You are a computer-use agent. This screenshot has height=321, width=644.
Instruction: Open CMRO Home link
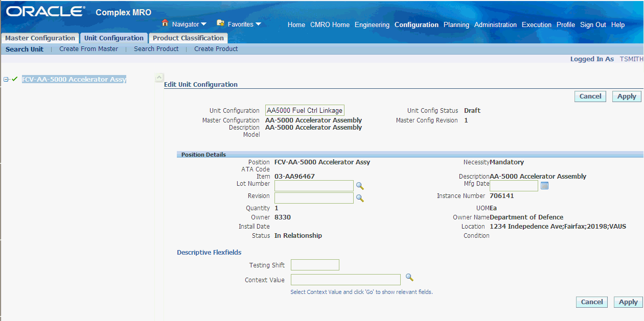point(330,24)
